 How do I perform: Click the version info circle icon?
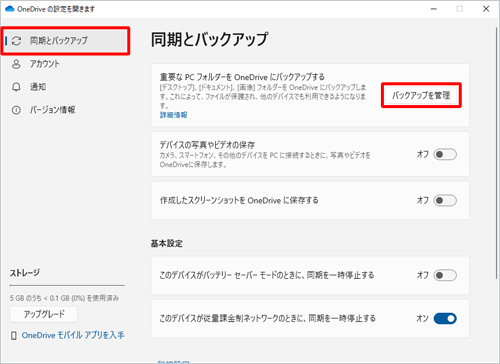16,110
